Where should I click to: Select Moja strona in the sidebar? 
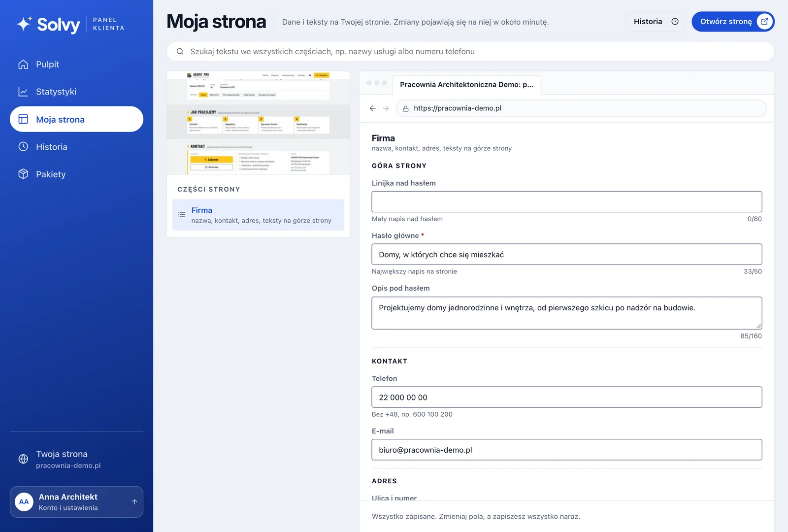click(x=76, y=119)
